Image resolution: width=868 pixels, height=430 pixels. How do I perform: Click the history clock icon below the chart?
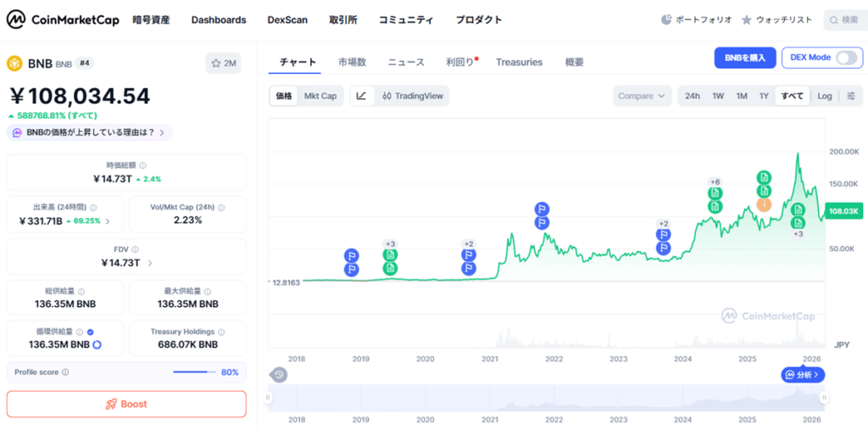point(278,375)
